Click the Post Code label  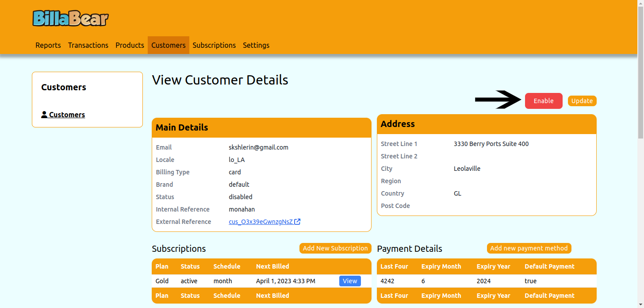coord(395,206)
